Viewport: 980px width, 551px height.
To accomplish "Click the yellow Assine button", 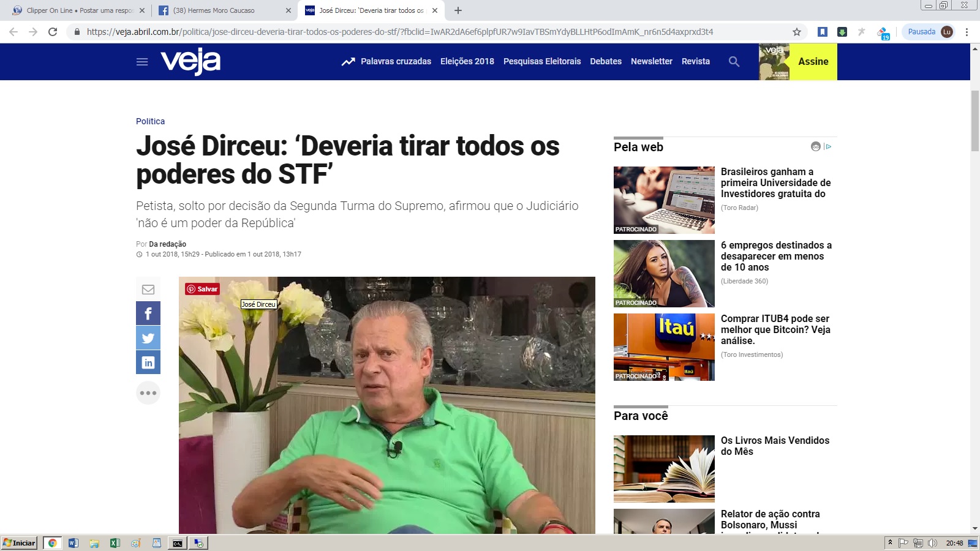I will pos(813,62).
